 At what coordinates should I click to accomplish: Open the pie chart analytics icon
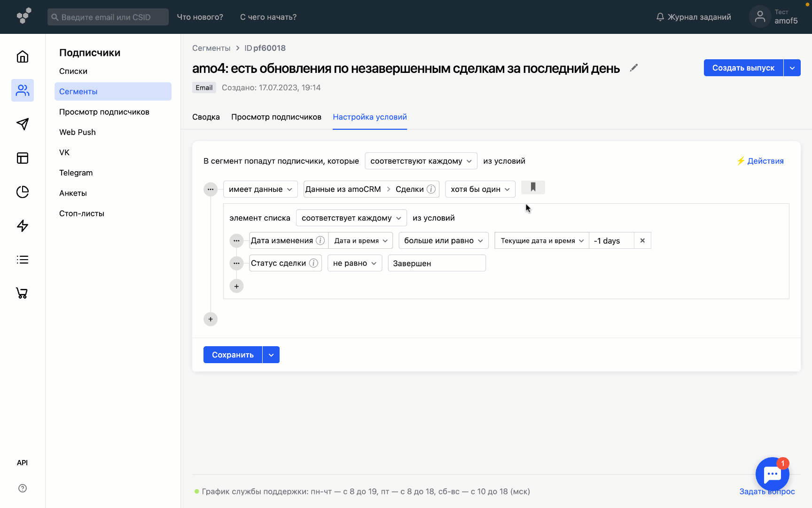pyautogui.click(x=23, y=192)
